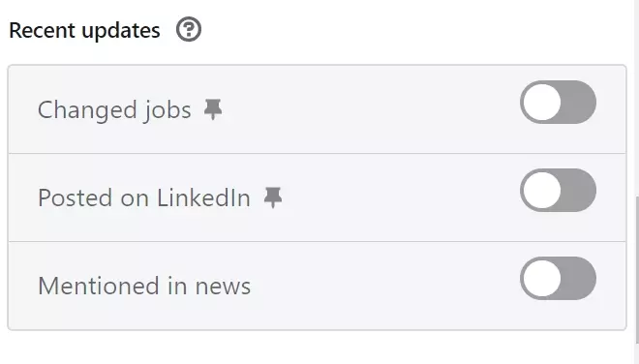The height and width of the screenshot is (364, 639).
Task: Select the Mentioned in news label text
Action: click(x=144, y=286)
